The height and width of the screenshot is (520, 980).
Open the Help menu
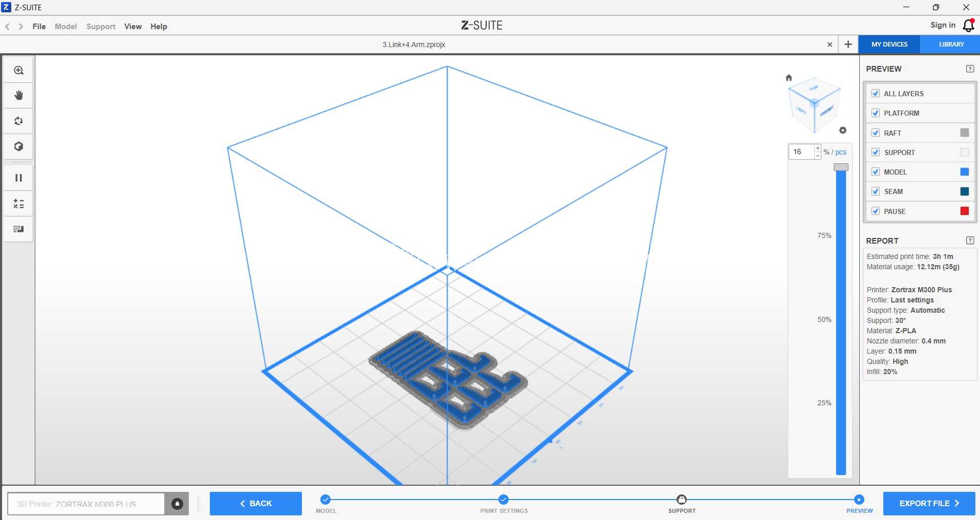(159, 27)
